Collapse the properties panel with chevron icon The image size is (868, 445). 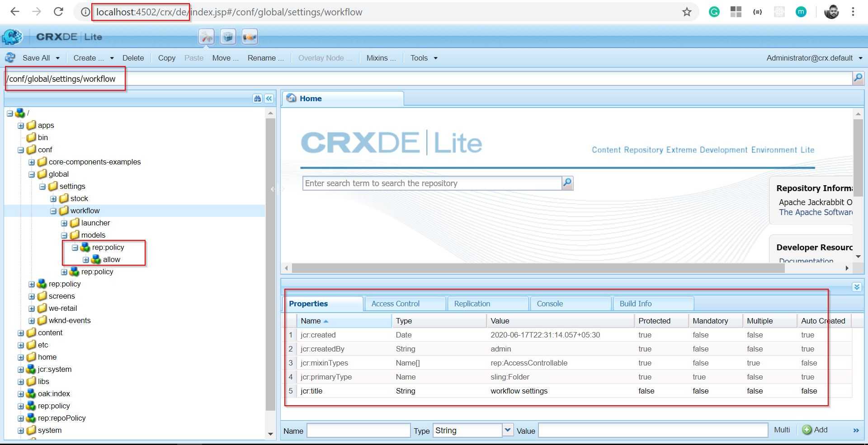(x=856, y=287)
